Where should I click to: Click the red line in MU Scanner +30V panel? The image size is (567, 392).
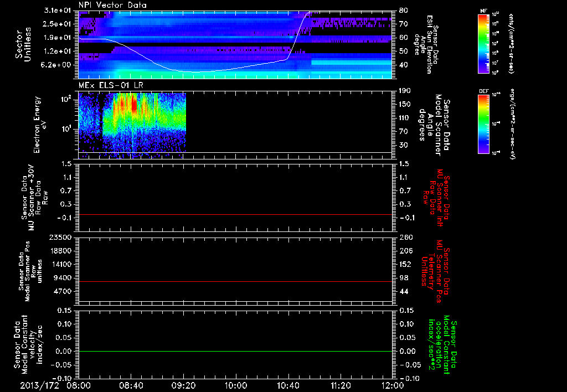coord(235,214)
